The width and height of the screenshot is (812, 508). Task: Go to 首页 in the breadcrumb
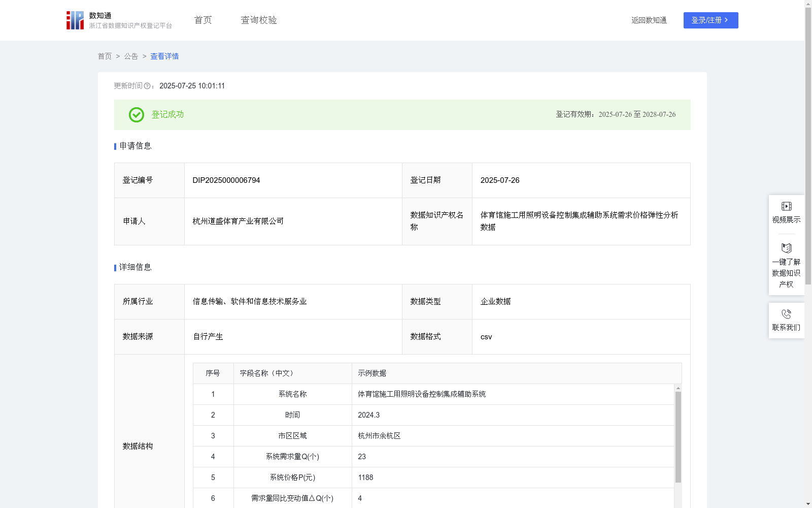[105, 56]
